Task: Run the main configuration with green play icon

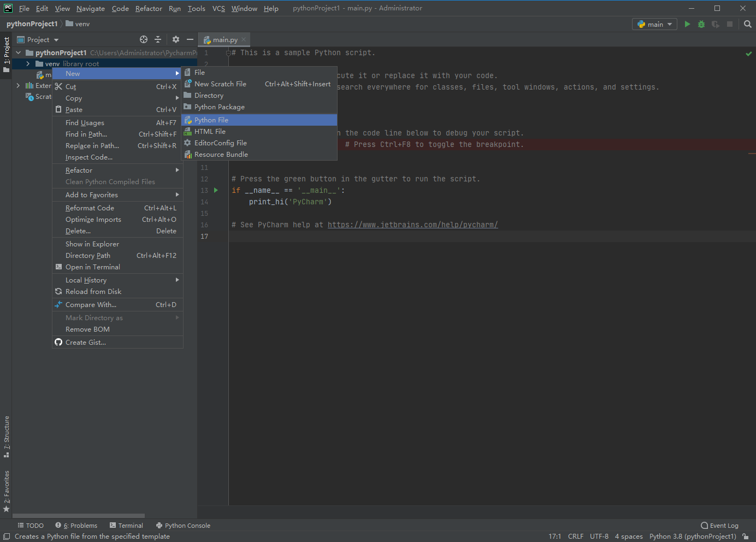Action: (687, 24)
